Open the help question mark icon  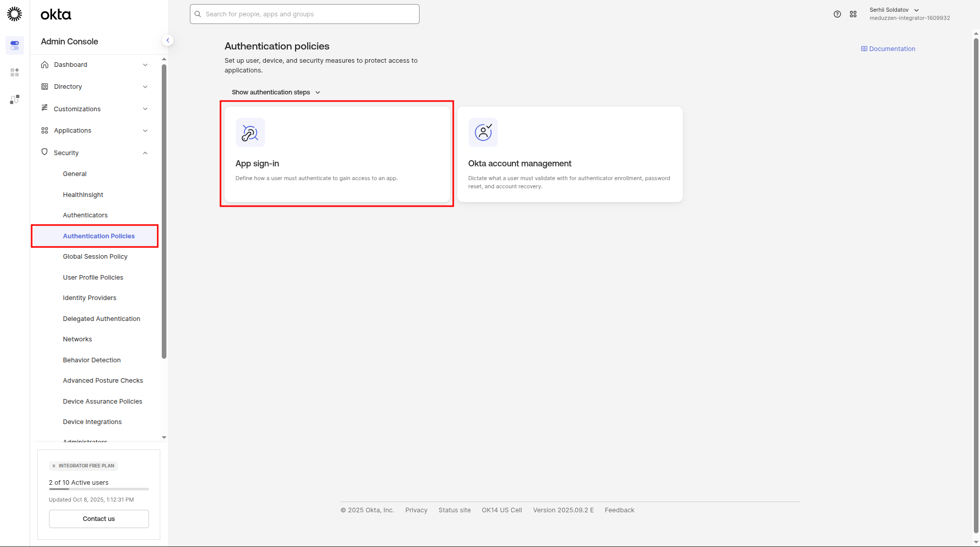coord(837,14)
